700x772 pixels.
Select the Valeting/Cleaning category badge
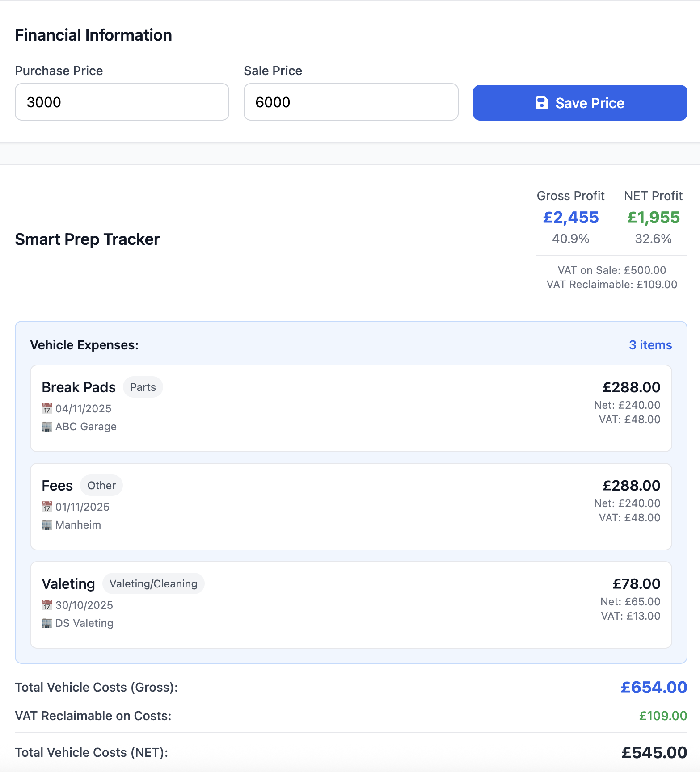153,583
